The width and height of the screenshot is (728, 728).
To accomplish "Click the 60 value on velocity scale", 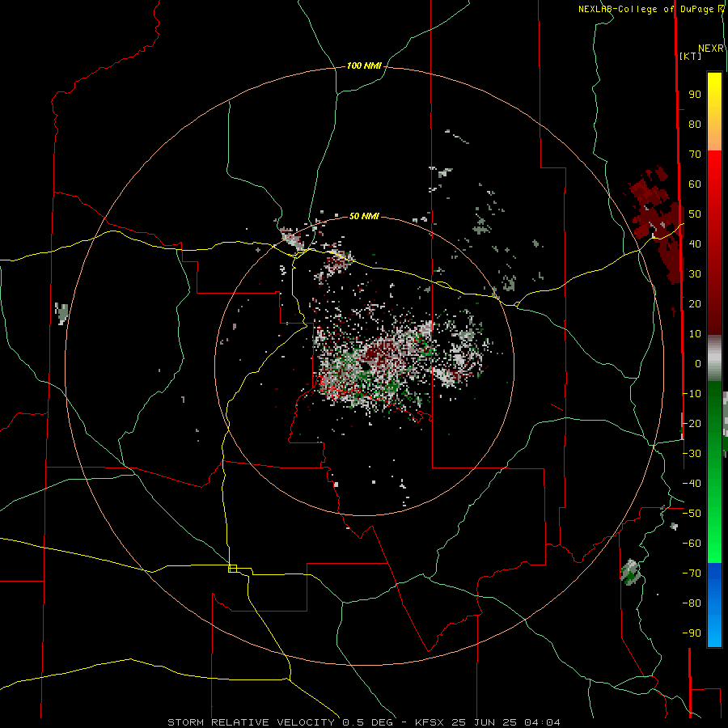I will click(695, 184).
